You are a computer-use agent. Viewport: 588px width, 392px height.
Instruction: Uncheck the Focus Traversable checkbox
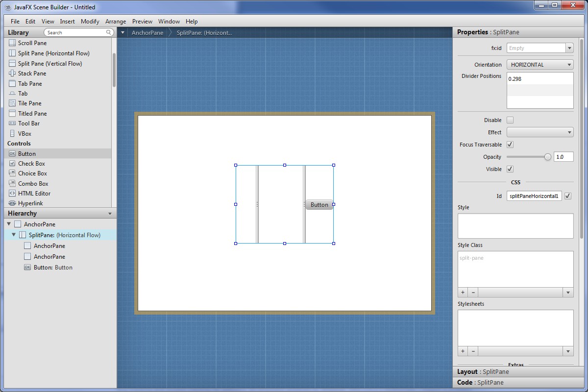coord(510,145)
